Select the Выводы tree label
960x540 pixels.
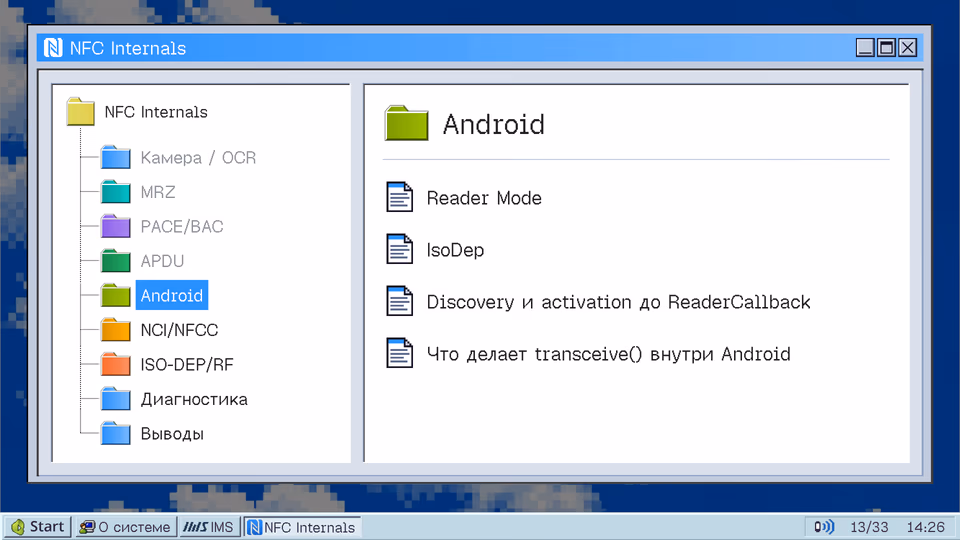click(x=172, y=434)
